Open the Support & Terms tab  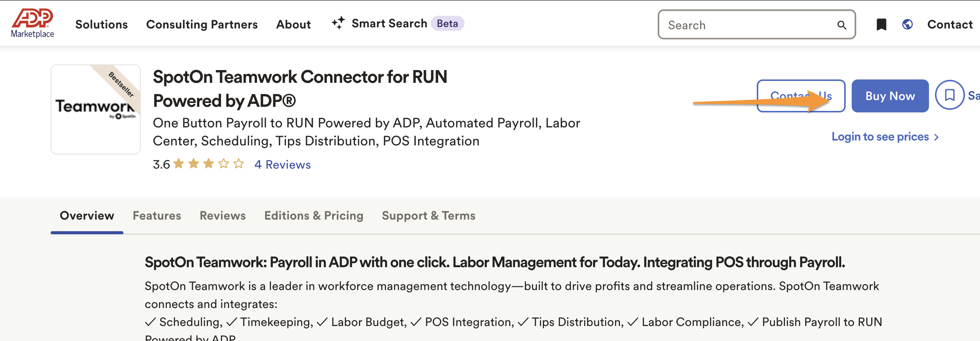428,215
